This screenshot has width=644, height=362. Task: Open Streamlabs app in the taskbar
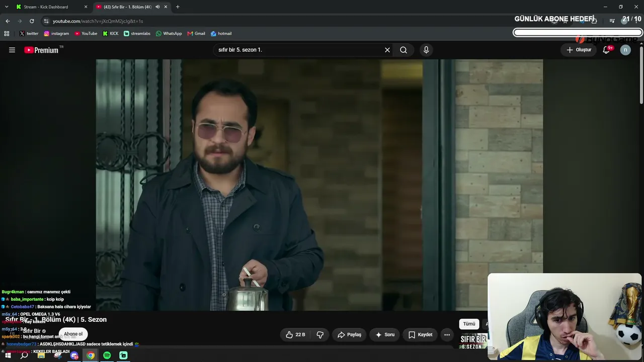pos(124,355)
